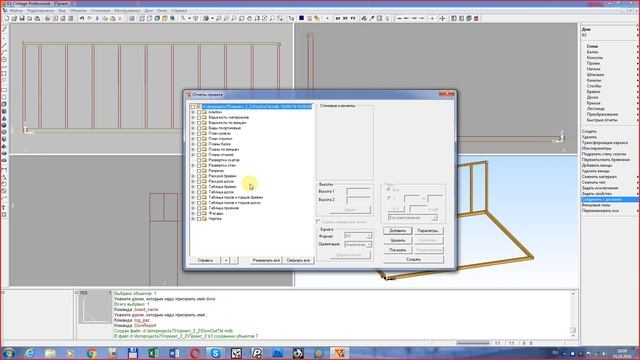Open Windows Explorer folder on taskbar
Viewport: 640px width, 360px height.
pyautogui.click(x=50, y=353)
